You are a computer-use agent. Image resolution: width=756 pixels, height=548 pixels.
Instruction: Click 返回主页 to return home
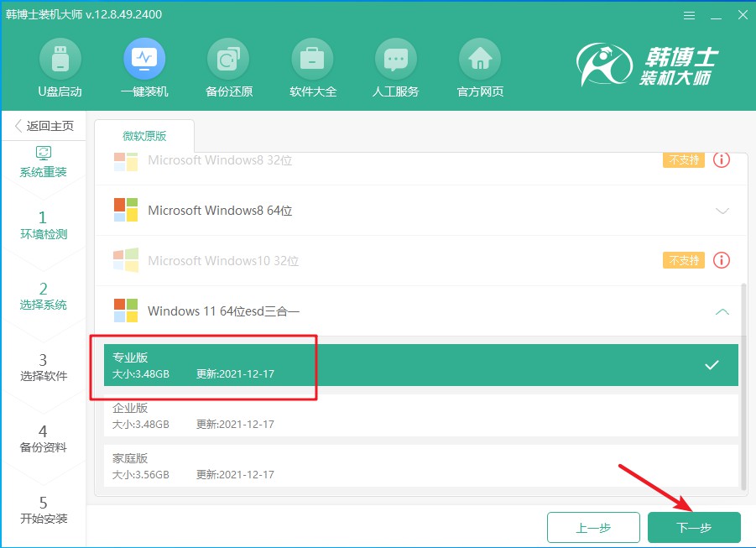click(44, 126)
